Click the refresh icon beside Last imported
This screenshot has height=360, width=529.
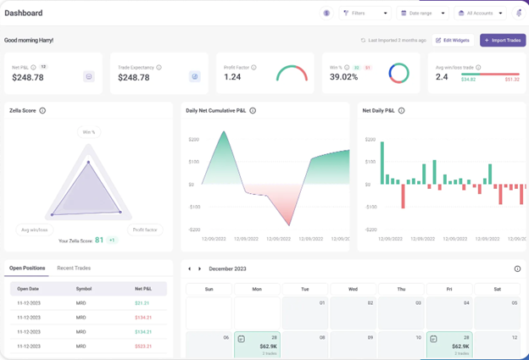363,40
